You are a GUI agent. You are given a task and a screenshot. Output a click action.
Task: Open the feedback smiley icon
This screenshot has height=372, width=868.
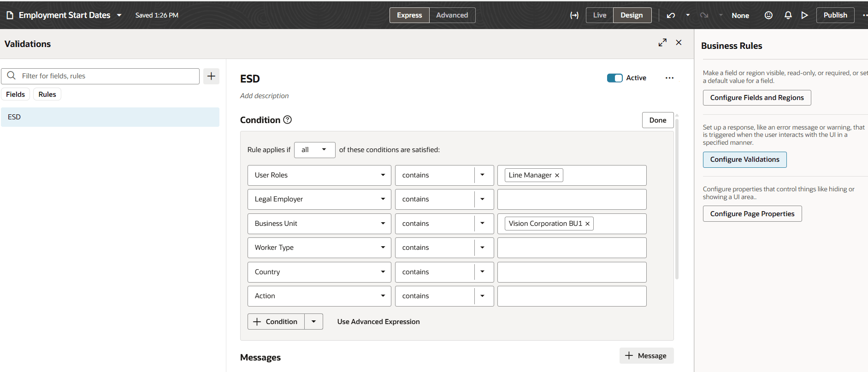pyautogui.click(x=768, y=15)
